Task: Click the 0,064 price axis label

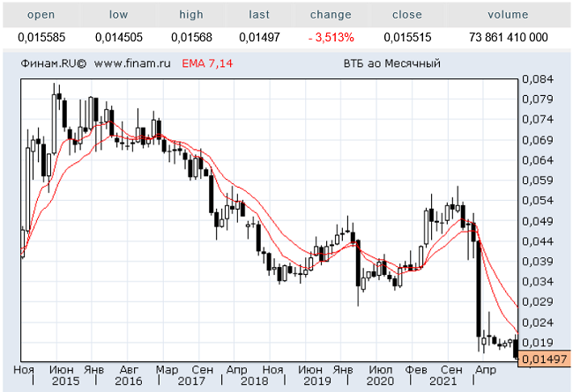Action: pyautogui.click(x=538, y=160)
